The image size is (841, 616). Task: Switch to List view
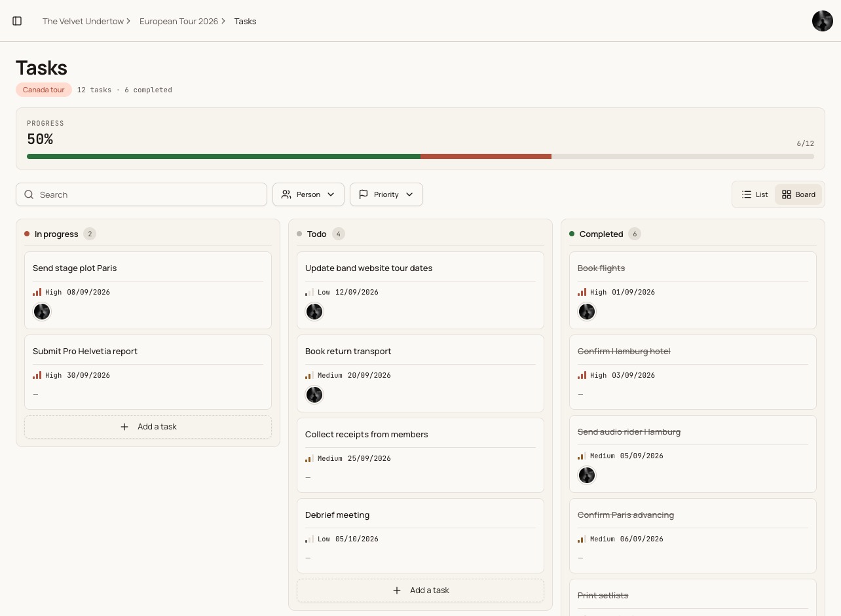(755, 194)
